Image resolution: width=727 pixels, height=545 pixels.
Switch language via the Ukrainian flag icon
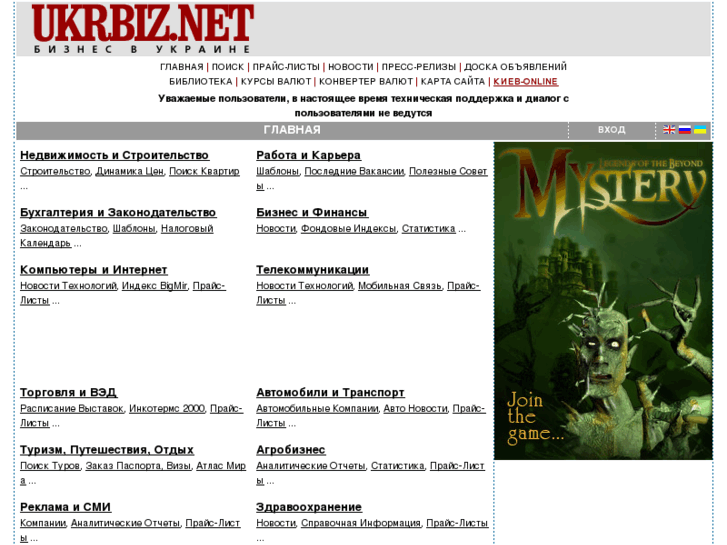(700, 130)
